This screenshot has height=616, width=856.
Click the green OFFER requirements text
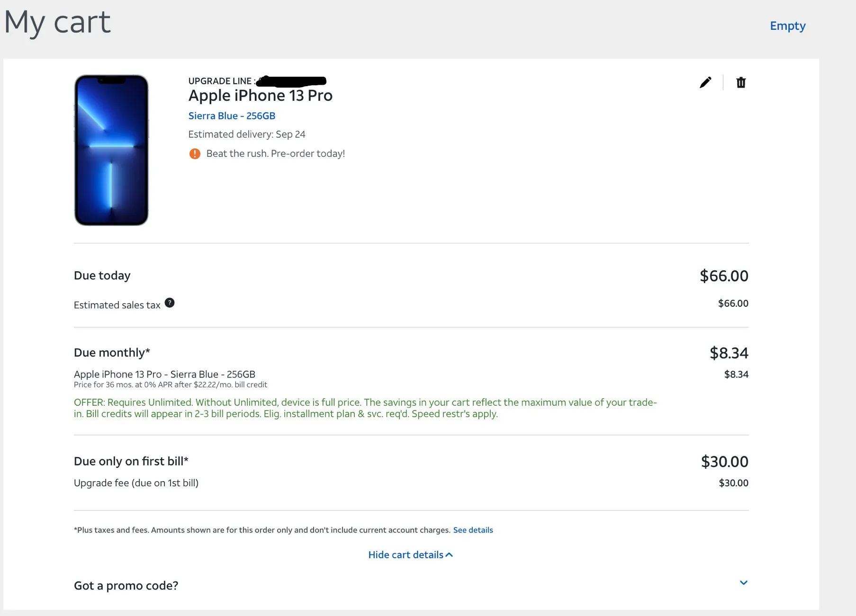coord(365,408)
